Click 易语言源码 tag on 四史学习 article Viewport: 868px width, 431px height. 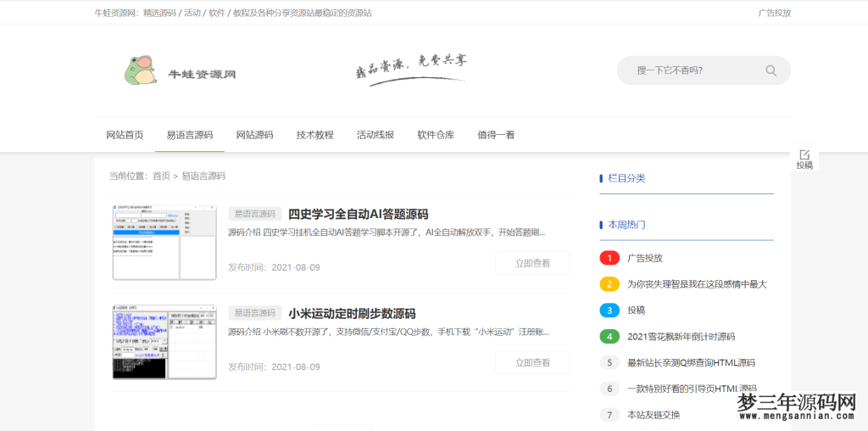coord(254,214)
